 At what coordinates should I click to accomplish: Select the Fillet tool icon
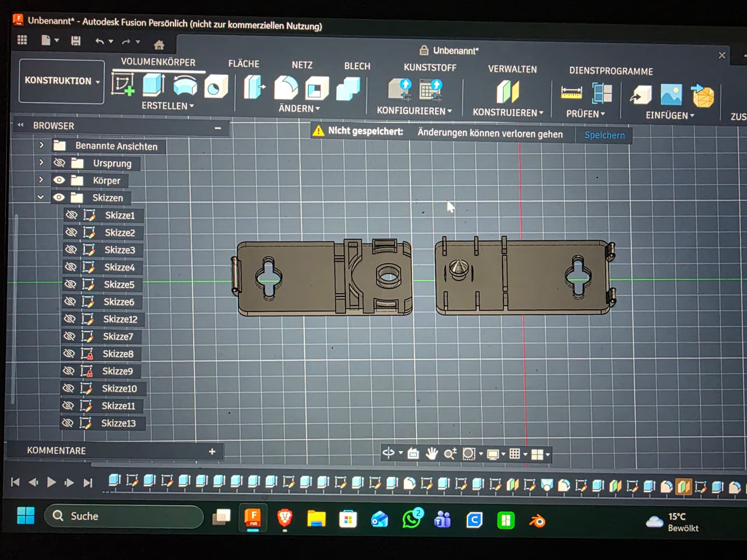click(286, 88)
